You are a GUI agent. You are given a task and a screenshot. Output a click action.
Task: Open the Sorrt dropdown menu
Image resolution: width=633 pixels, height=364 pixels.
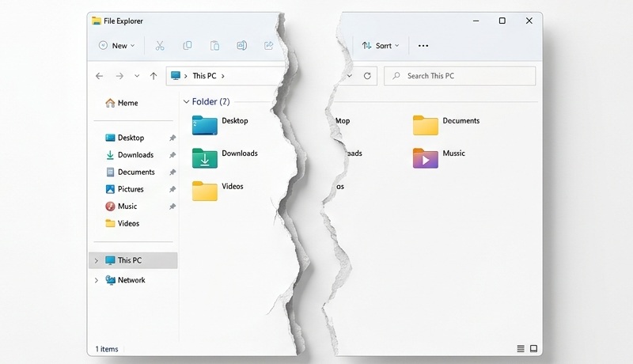pyautogui.click(x=381, y=46)
